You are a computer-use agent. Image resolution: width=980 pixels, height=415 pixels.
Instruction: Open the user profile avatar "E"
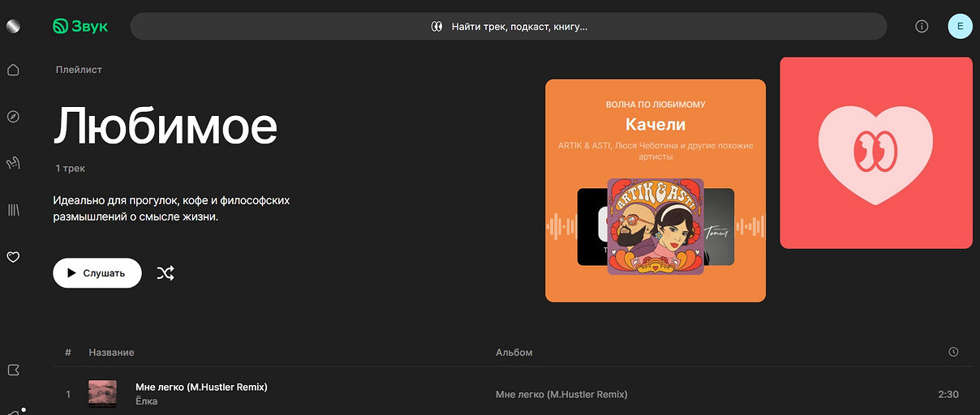tap(961, 26)
